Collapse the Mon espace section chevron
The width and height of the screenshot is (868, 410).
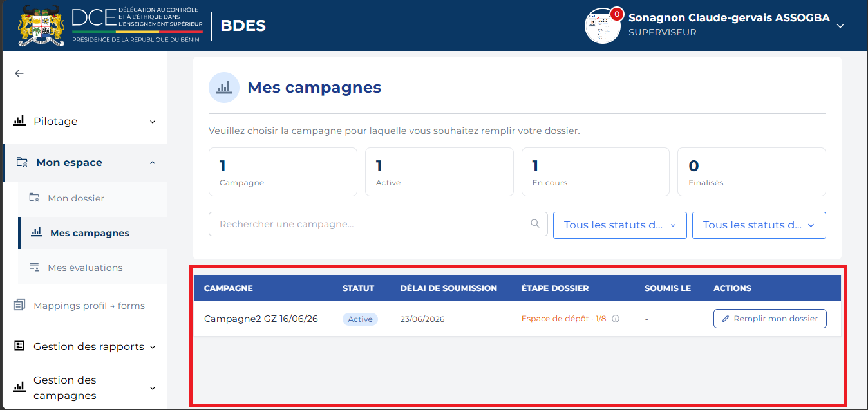(x=153, y=163)
